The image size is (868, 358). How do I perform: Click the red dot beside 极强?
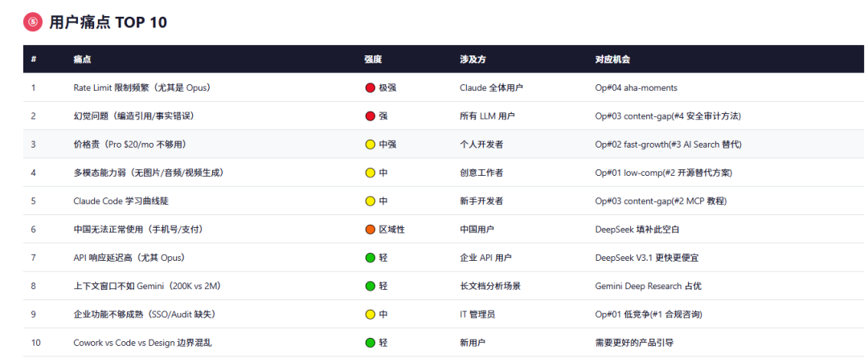[371, 87]
